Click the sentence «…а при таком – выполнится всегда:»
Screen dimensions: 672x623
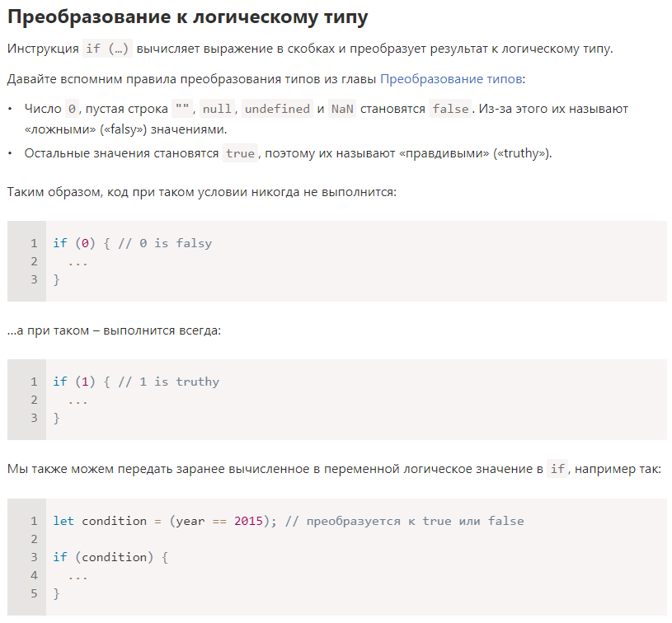(114, 330)
